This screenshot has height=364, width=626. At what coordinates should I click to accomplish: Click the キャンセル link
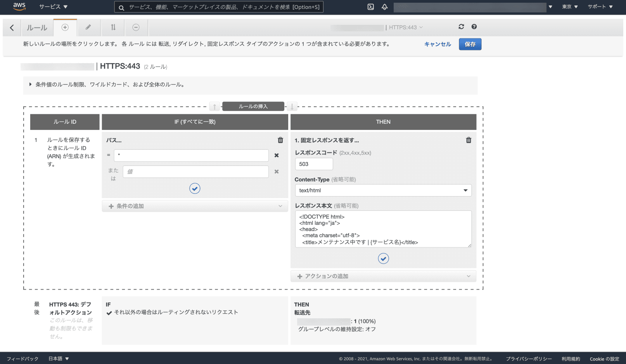438,44
